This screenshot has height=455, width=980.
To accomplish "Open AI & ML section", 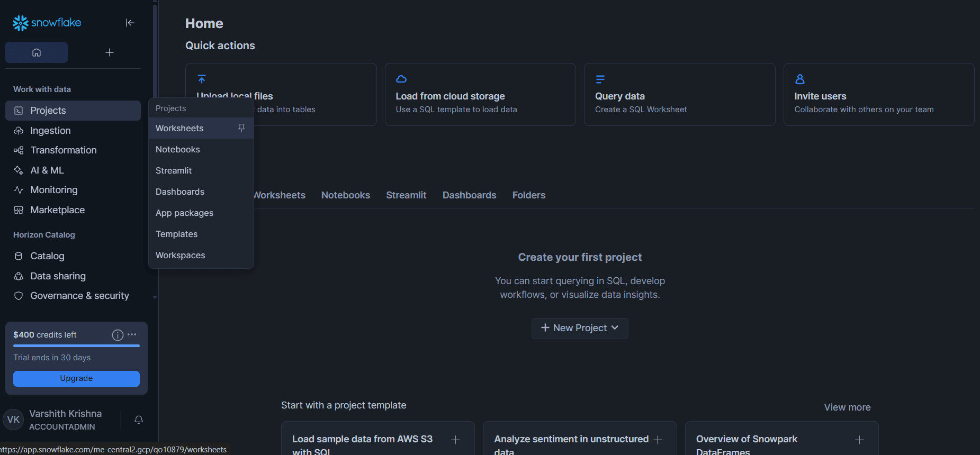I will [x=73, y=170].
